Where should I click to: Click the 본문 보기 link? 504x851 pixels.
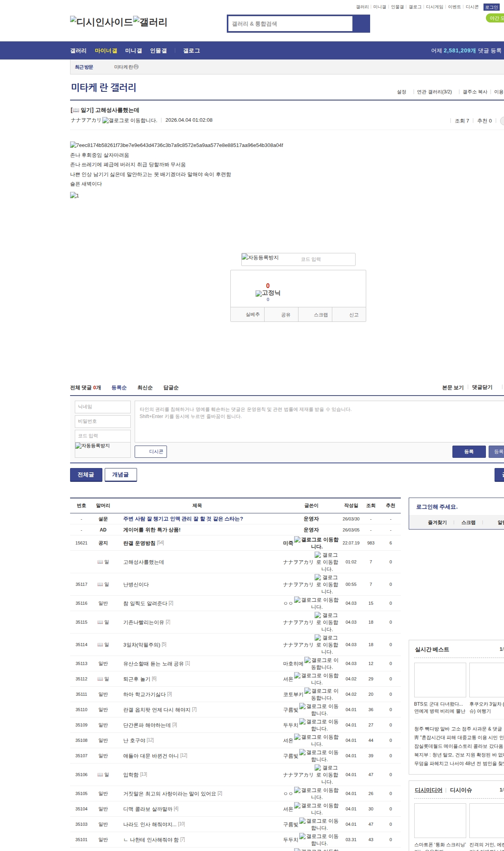[453, 387]
